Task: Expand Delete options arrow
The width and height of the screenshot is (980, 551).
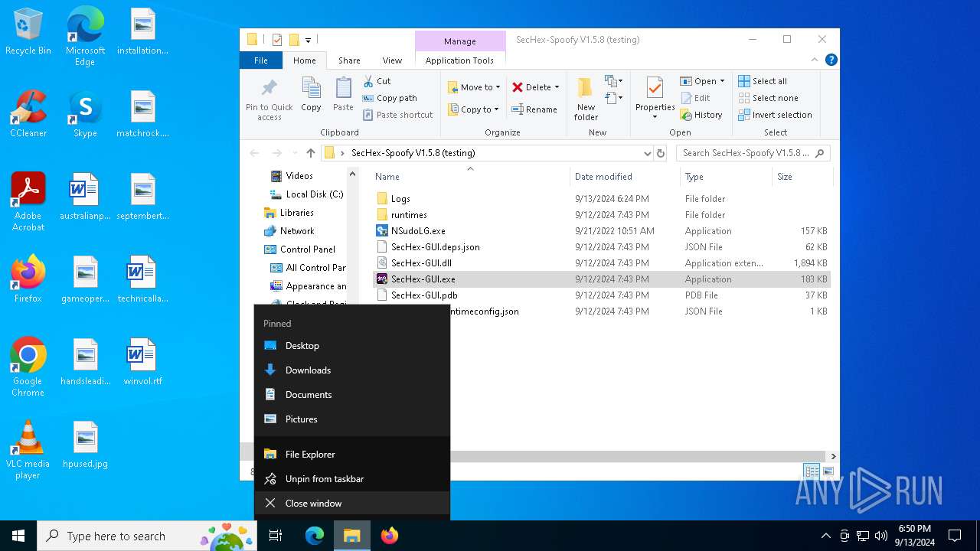Action: (x=557, y=87)
